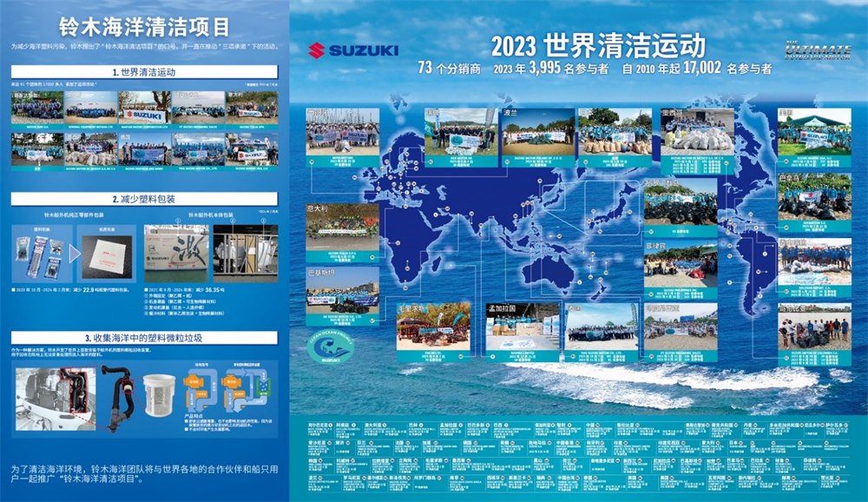Open the Magyar Suzuki Corporation photo
The height and width of the screenshot is (502, 868).
tap(144, 108)
